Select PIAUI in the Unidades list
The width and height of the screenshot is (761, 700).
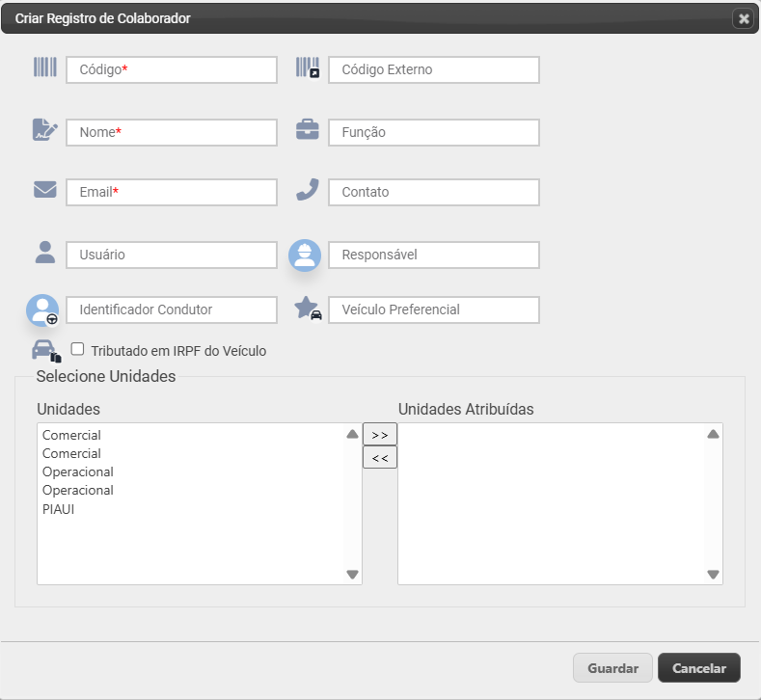point(58,509)
